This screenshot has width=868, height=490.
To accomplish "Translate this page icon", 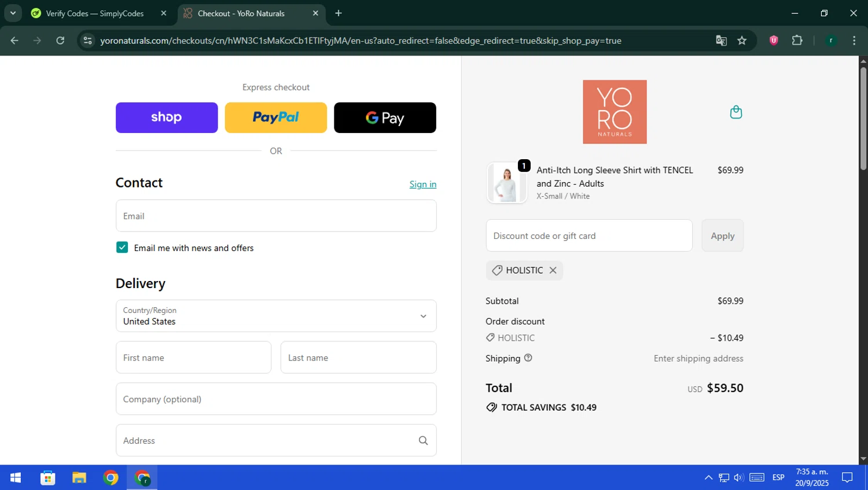I will tap(721, 40).
